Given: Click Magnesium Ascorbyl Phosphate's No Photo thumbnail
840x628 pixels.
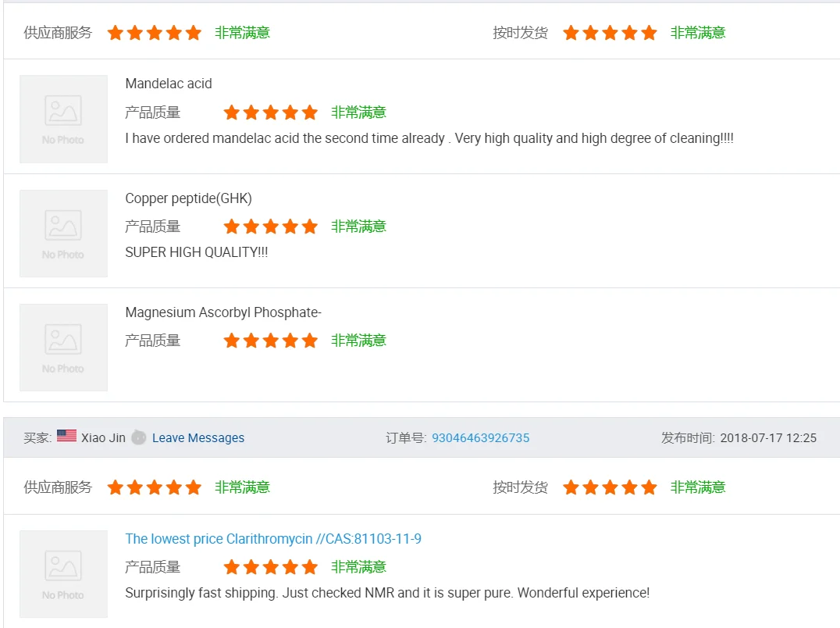Looking at the screenshot, I should 63,348.
